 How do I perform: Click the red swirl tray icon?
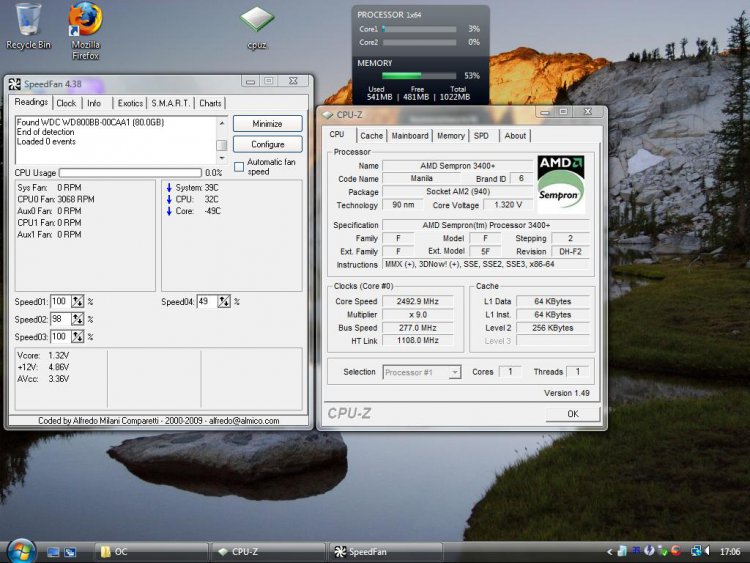click(x=676, y=551)
